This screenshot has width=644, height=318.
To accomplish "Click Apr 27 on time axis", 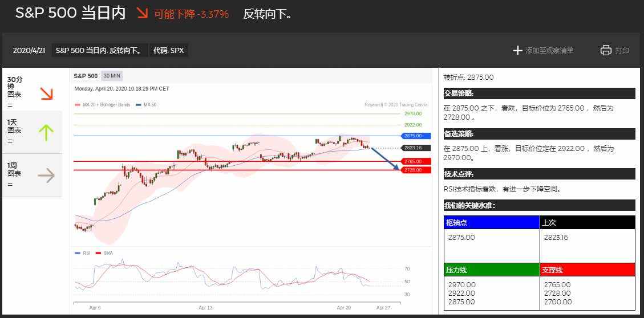I will coord(383,307).
